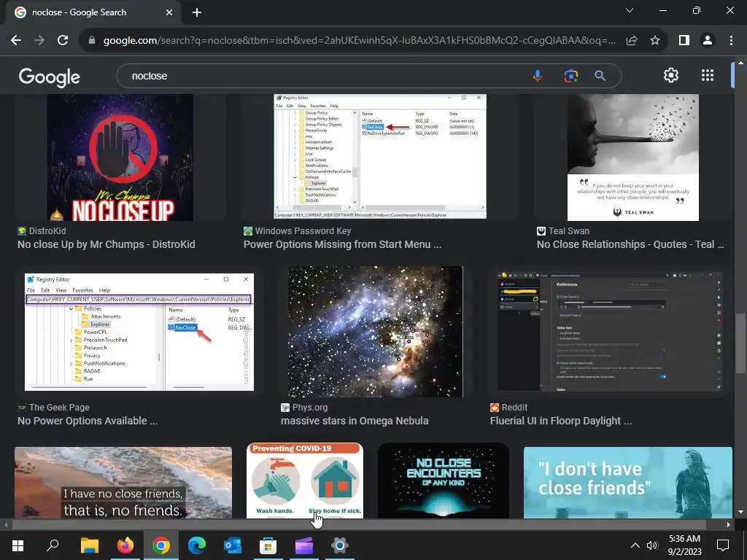Click 'No close Up by Mr Chumps - DistroKid'
Screen dimensions: 747x560
click(x=107, y=244)
